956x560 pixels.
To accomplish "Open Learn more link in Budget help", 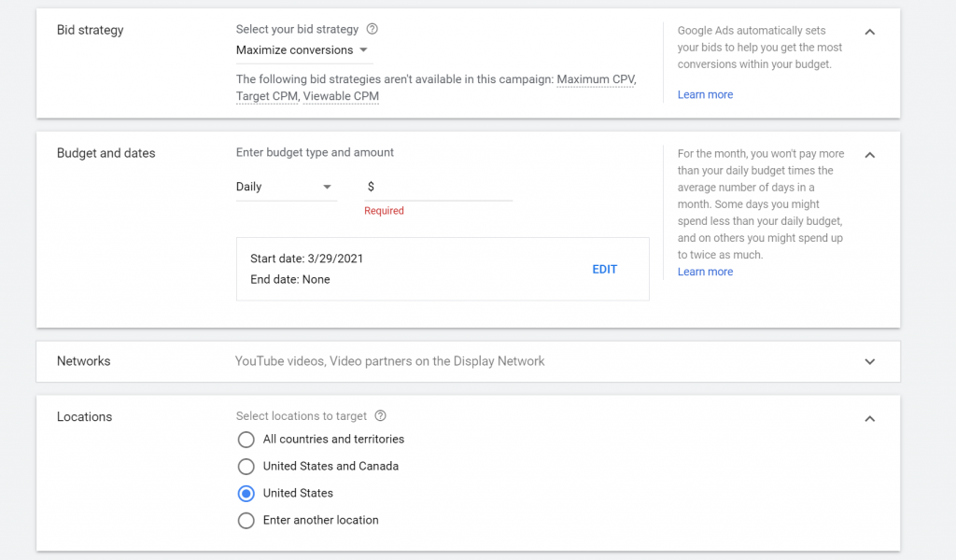I will (705, 272).
